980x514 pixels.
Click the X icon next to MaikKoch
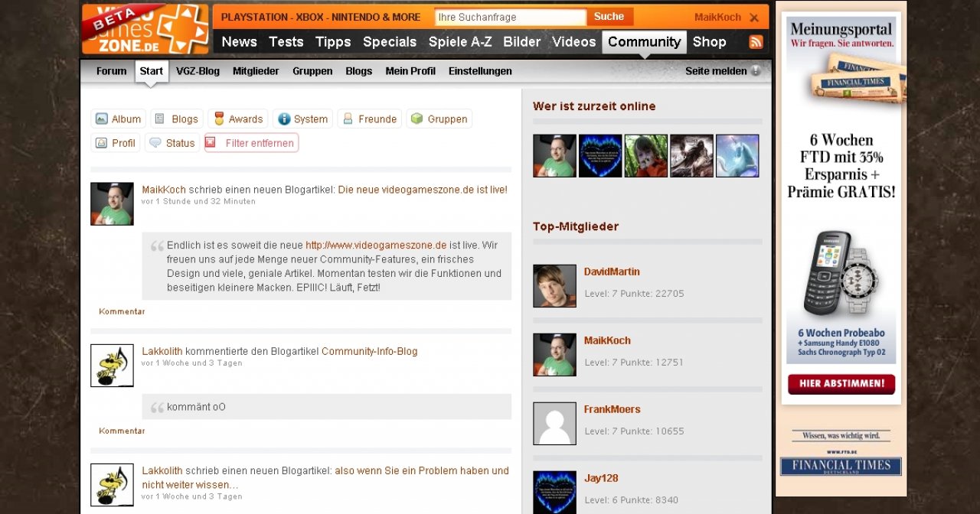click(x=754, y=18)
